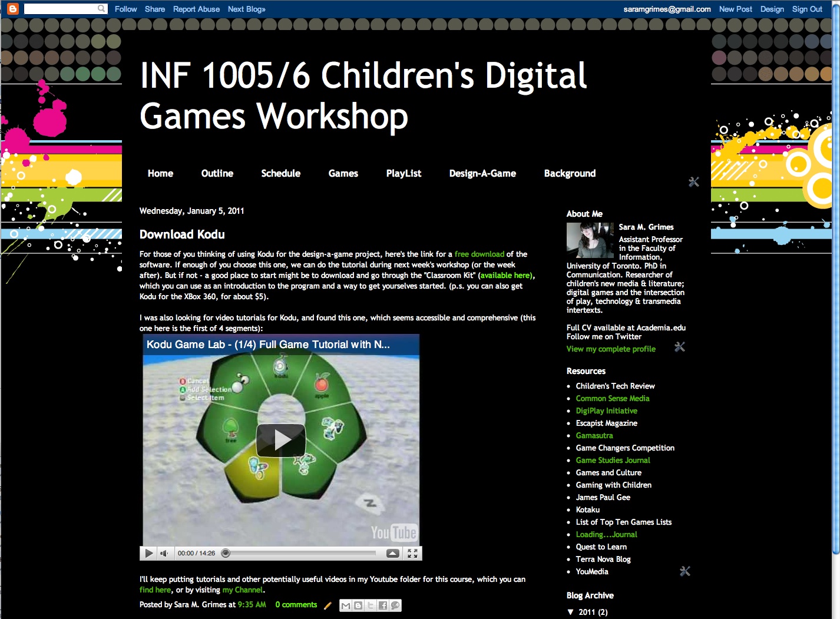Open Games and Culture link

(608, 472)
